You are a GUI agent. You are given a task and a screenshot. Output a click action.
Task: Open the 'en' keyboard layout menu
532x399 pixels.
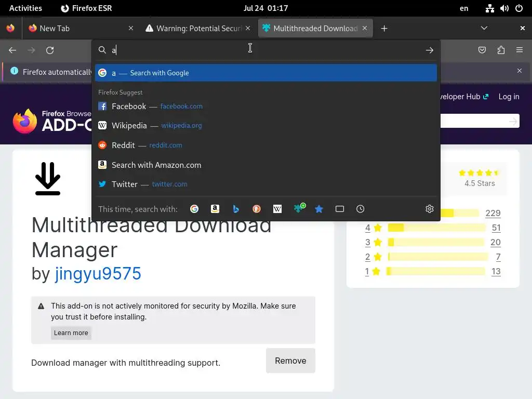click(x=464, y=8)
